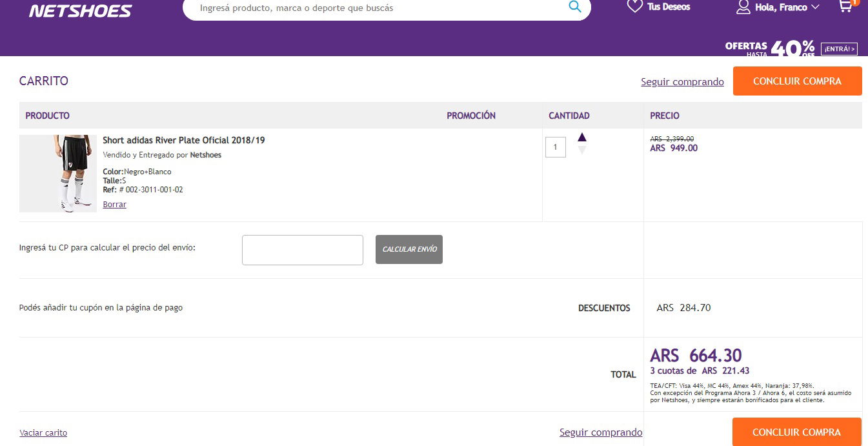Click the CARRITO page heading
Viewport: 868px width, 446px height.
(44, 81)
